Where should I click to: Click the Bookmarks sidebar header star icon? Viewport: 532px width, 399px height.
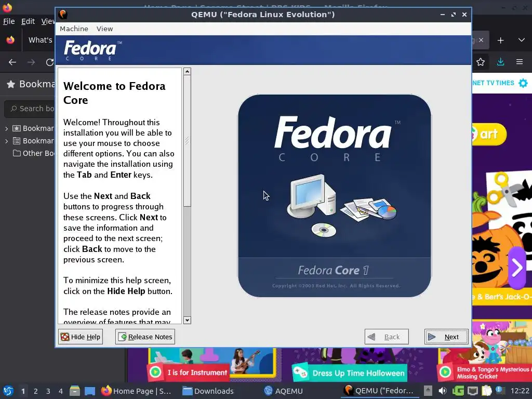[x=11, y=84]
